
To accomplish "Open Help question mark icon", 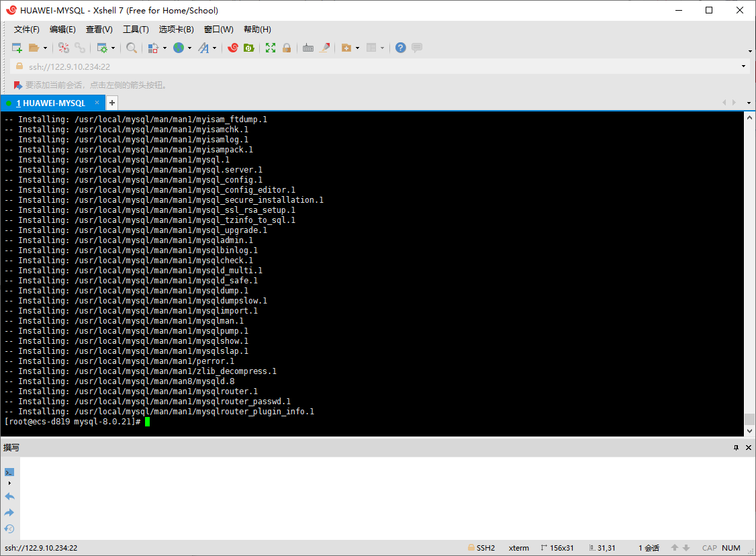I will (x=401, y=48).
